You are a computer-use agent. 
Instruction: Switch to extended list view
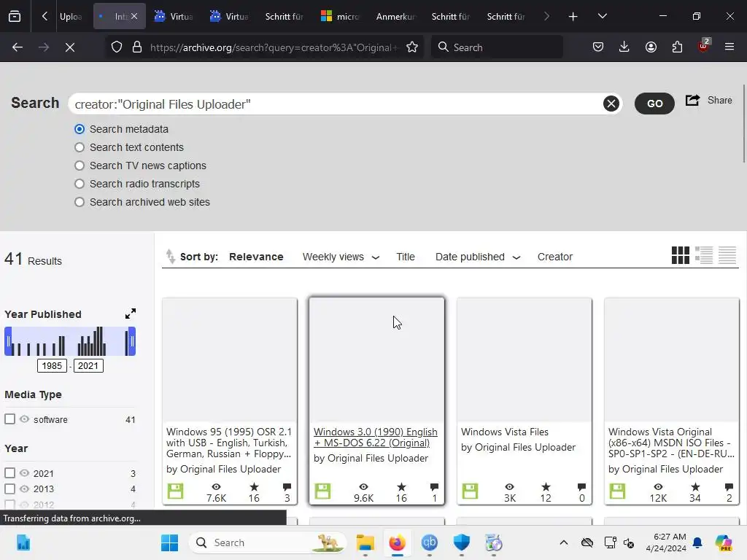tap(704, 255)
